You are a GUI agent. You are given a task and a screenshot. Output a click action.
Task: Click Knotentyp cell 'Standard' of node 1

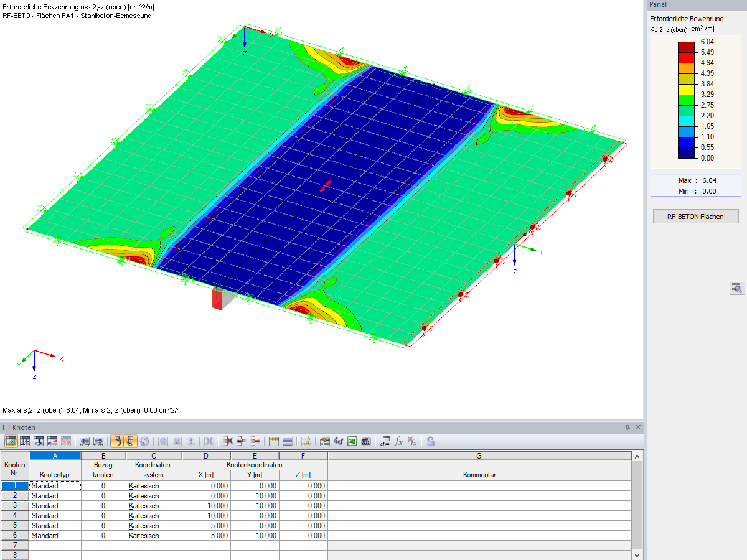click(x=55, y=486)
